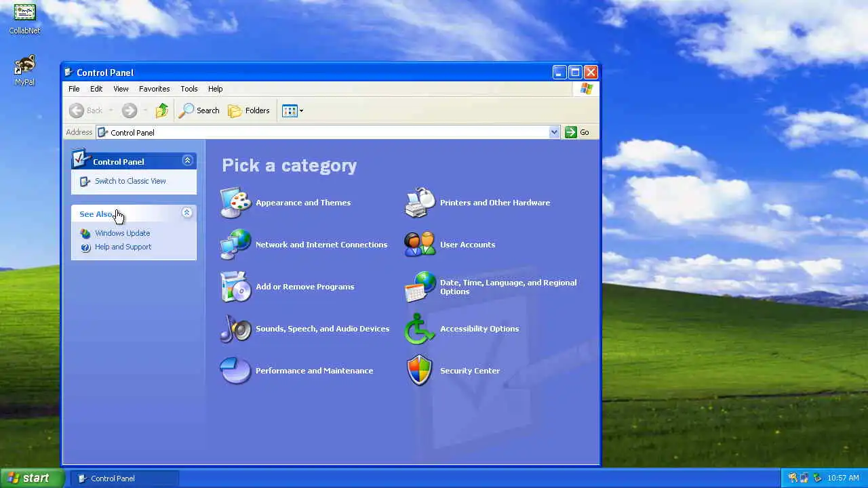Click the Add or Remove Programs text
The image size is (868, 488).
pyautogui.click(x=304, y=287)
